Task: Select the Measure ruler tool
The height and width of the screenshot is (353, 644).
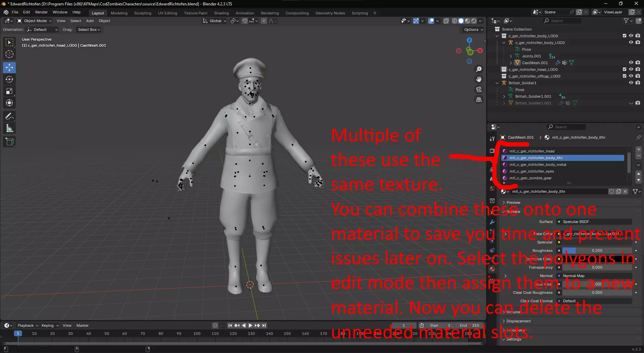Action: pos(9,129)
